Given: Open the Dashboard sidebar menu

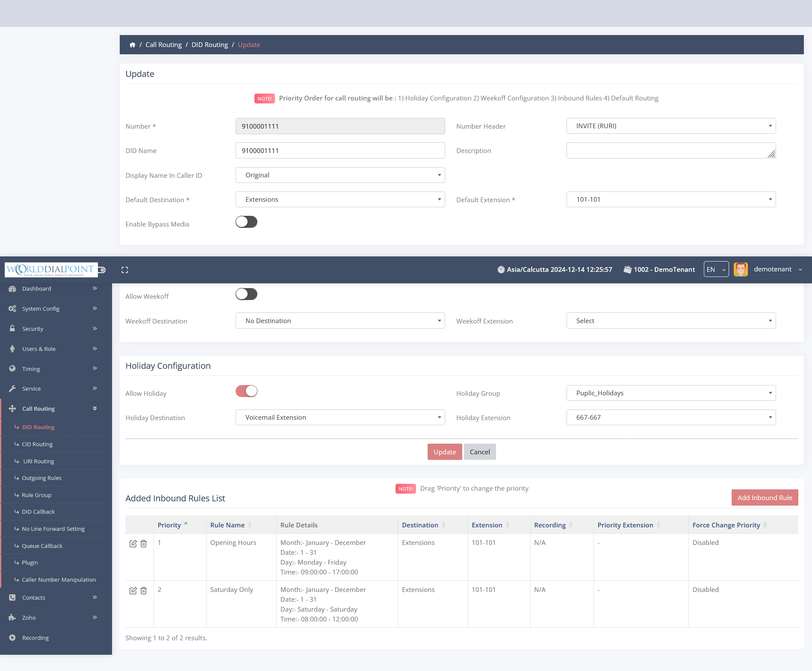Looking at the screenshot, I should click(37, 288).
